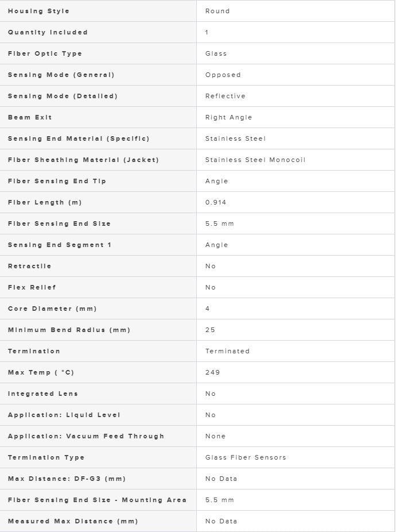Click the Stainless Steel Monocoil value

pyautogui.click(x=255, y=160)
